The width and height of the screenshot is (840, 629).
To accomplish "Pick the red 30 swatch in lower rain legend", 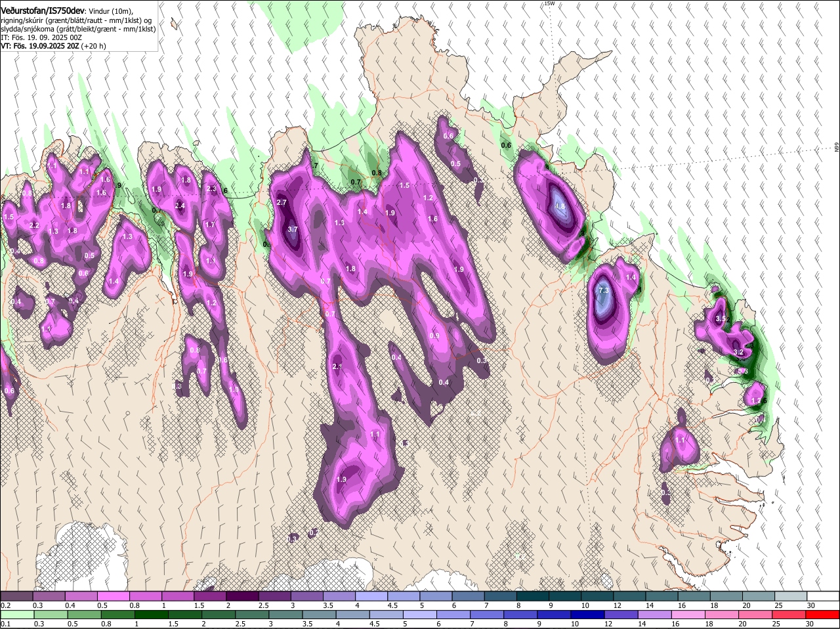I will 823,615.
